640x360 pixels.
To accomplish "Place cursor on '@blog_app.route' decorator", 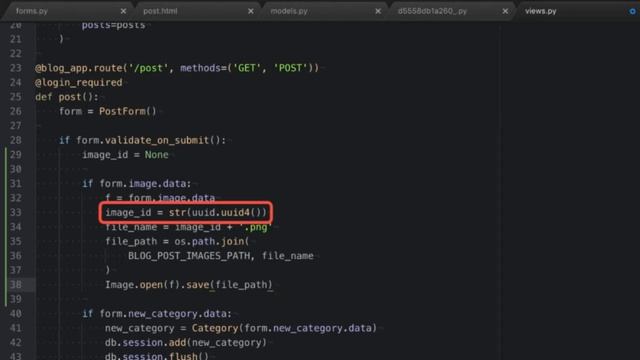I will 78,68.
